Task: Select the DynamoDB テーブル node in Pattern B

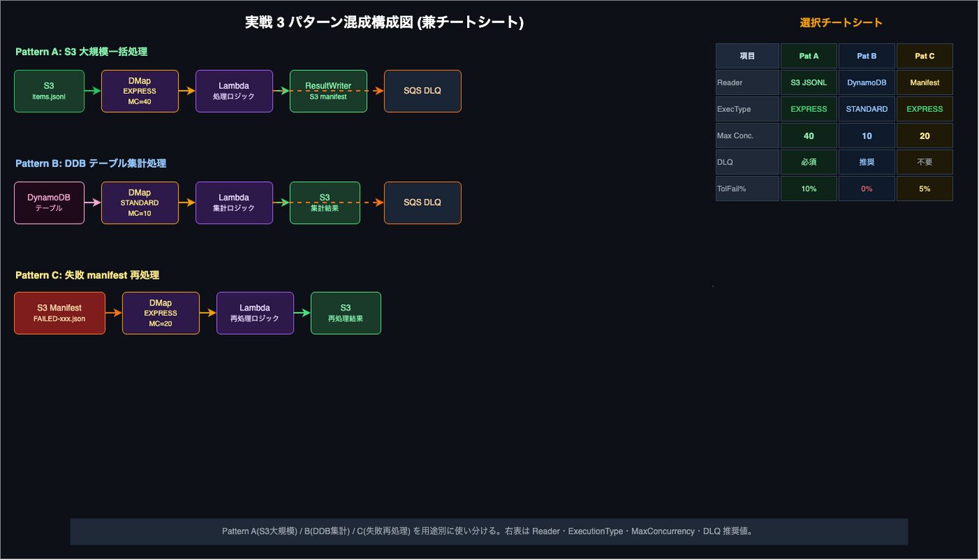Action: [49, 203]
